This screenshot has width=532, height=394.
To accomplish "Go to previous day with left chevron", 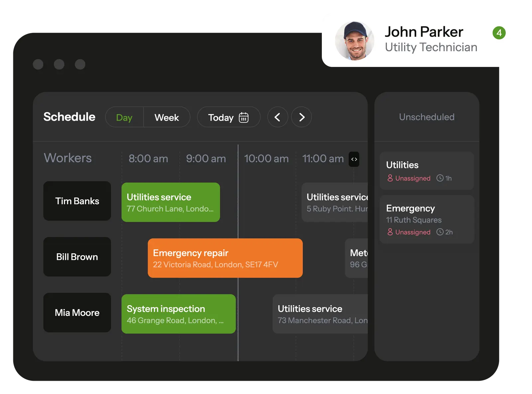I will click(277, 117).
